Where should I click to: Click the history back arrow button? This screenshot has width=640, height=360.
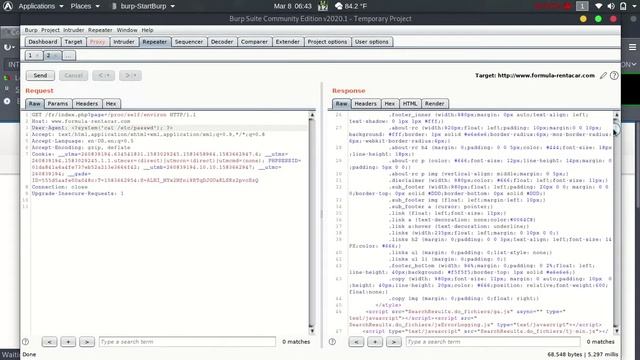click(x=103, y=76)
